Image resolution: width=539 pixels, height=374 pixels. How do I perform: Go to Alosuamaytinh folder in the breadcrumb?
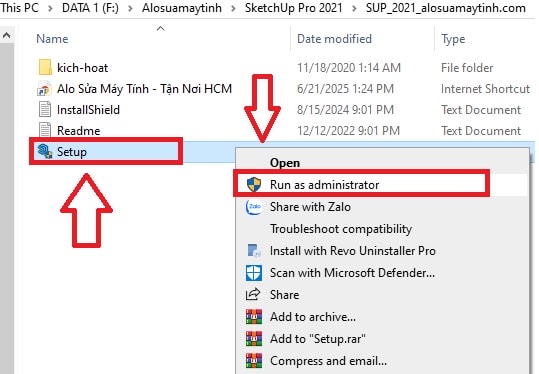click(x=182, y=8)
